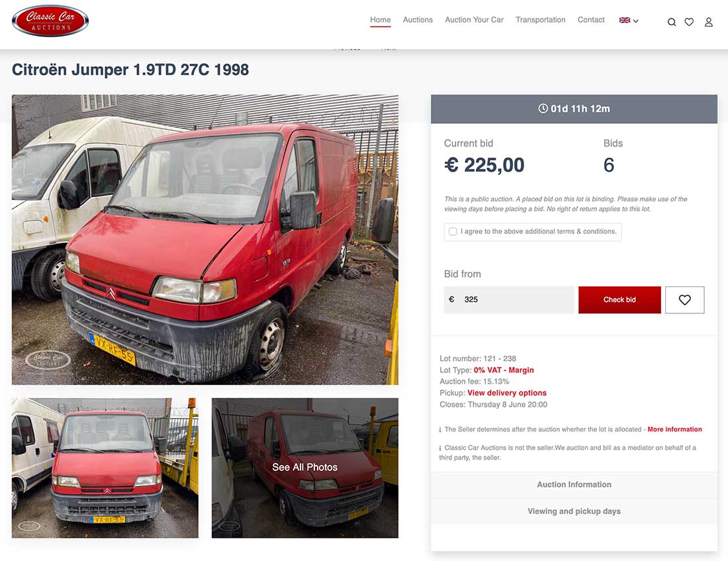Click the UK flag language icon
This screenshot has width=728, height=561.
[625, 20]
